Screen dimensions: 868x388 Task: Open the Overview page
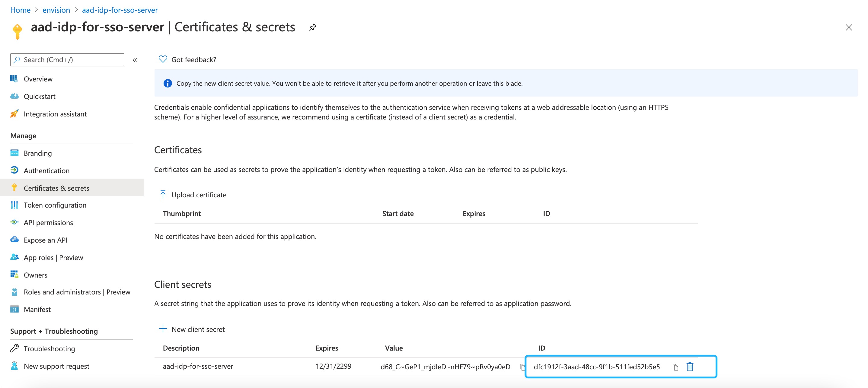click(38, 79)
